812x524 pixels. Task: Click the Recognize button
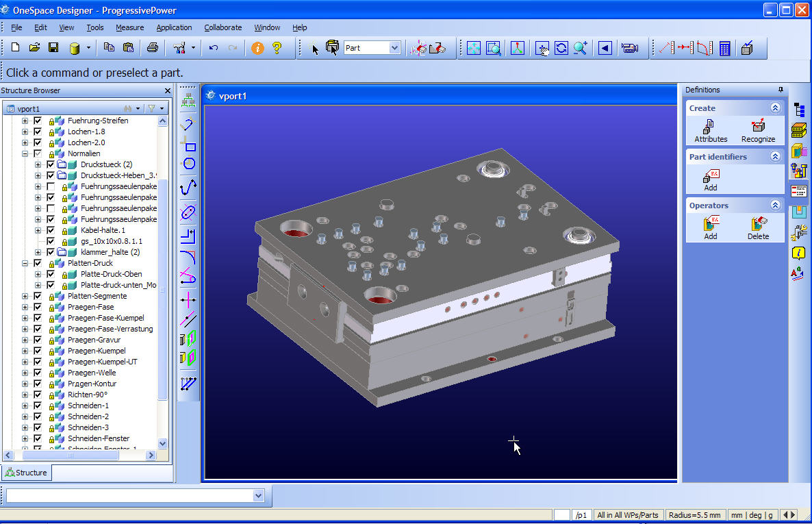(758, 131)
